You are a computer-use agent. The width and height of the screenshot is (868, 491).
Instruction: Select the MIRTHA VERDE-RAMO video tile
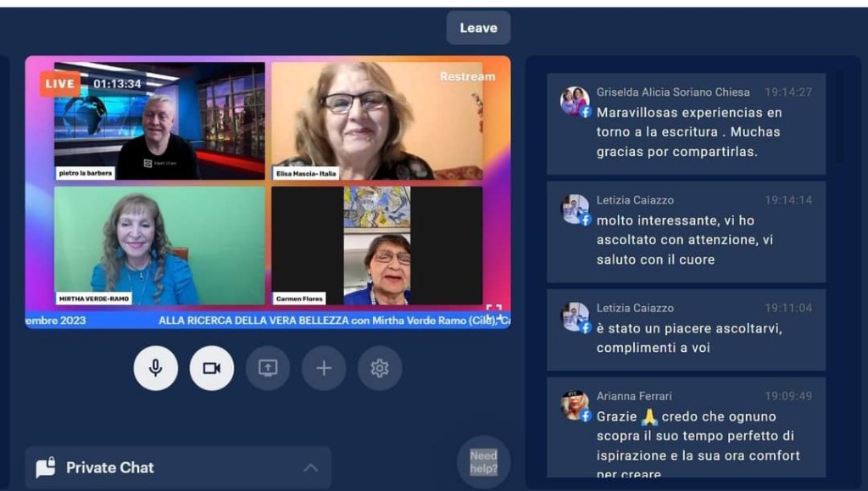point(159,245)
